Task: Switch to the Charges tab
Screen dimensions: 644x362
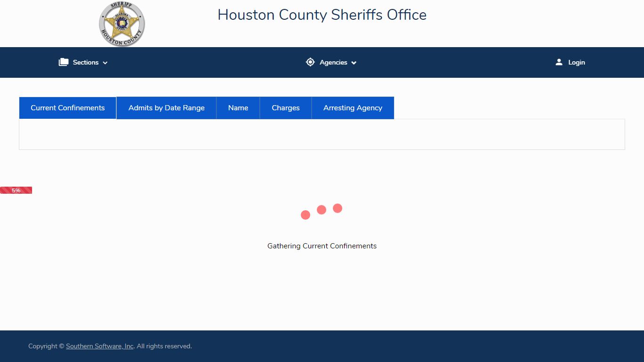Action: [286, 108]
